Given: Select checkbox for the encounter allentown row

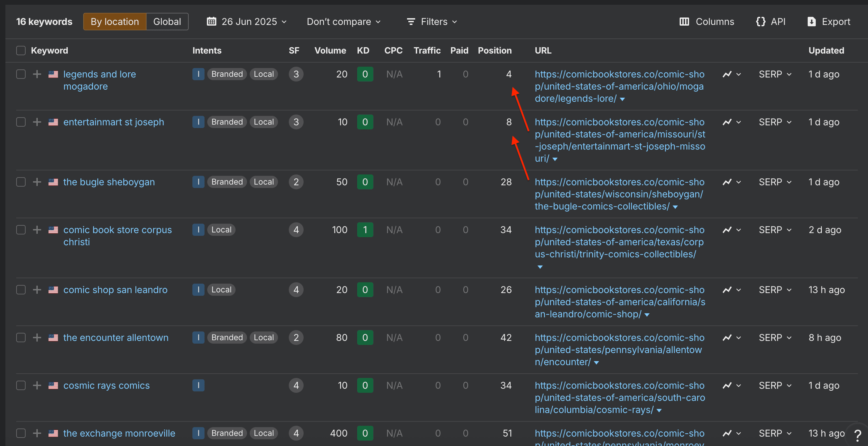Looking at the screenshot, I should point(21,337).
